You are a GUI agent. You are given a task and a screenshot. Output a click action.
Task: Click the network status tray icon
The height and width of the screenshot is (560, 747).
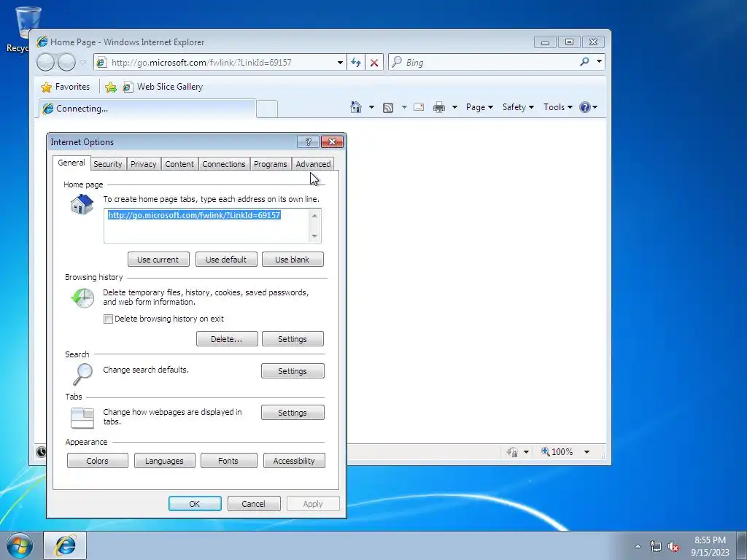[656, 547]
